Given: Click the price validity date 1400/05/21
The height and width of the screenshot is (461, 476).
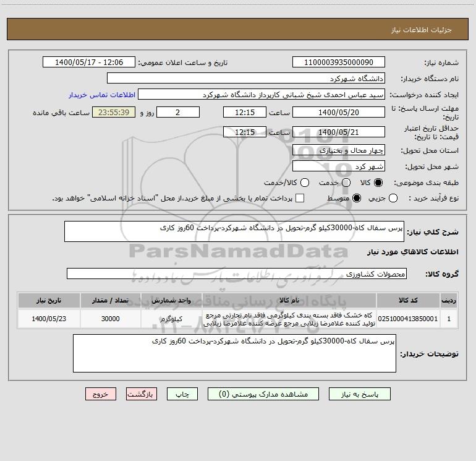Looking at the screenshot, I should click(339, 132).
